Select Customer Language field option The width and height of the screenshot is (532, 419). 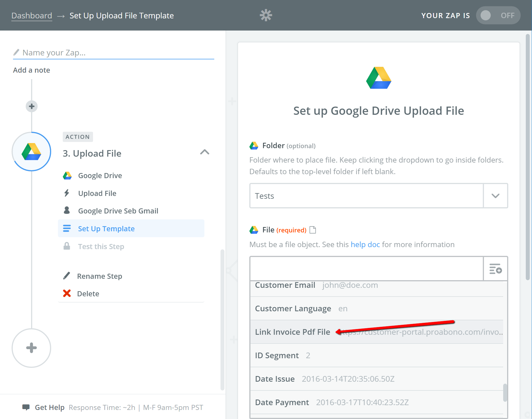coord(377,308)
